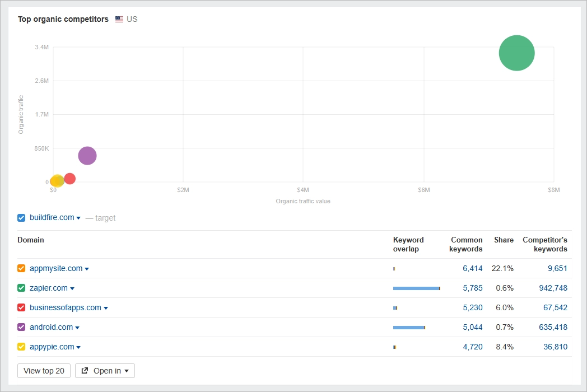587x392 pixels.
Task: Click the View top 20 button
Action: coord(43,370)
